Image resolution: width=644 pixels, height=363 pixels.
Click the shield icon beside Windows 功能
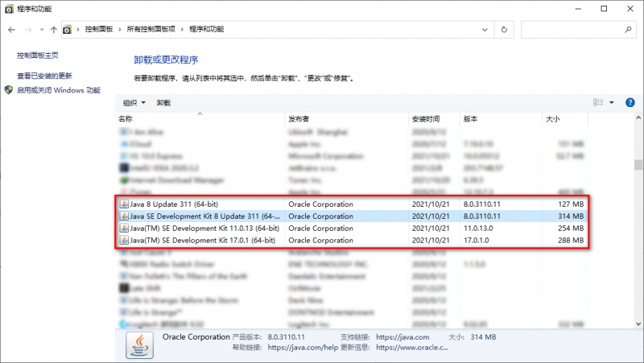tap(9, 90)
